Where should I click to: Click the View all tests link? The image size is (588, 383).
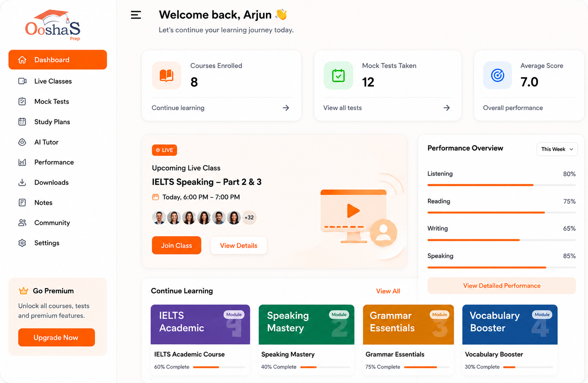tap(342, 108)
